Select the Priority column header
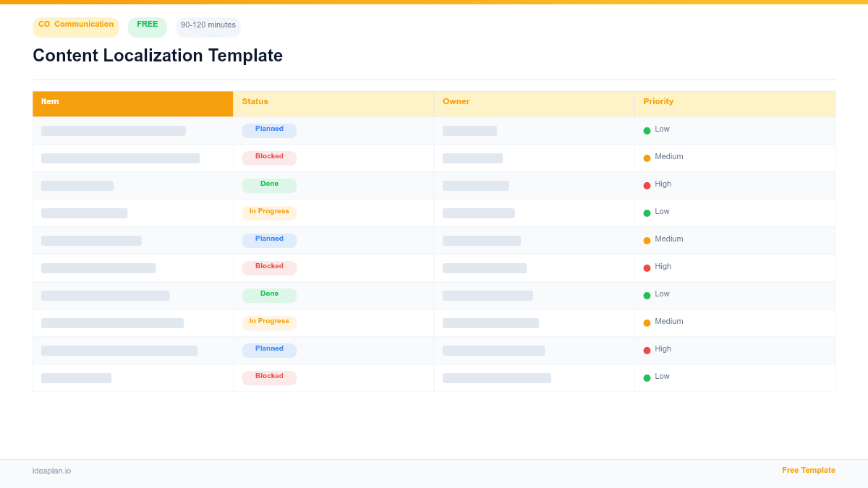The width and height of the screenshot is (868, 488). click(658, 101)
